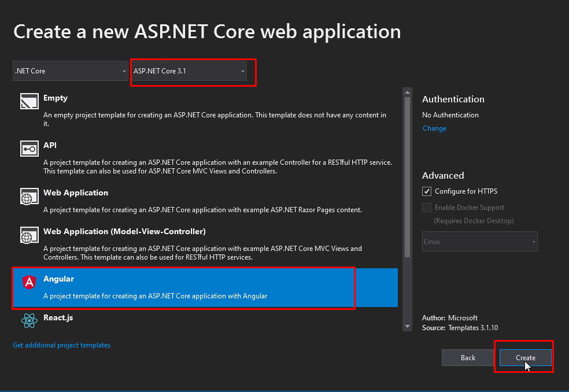
Task: Choose the Model-View-Controller template icon
Action: click(28, 235)
